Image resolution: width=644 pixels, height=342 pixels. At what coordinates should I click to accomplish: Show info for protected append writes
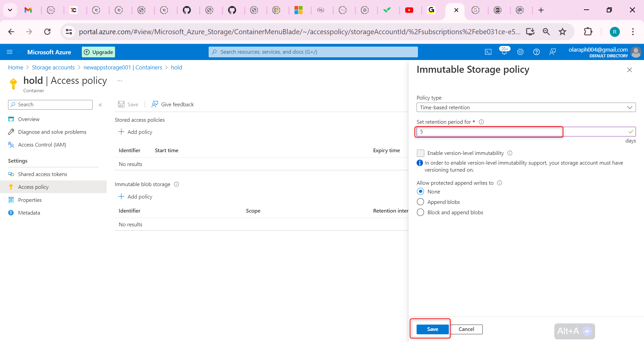[x=499, y=183]
